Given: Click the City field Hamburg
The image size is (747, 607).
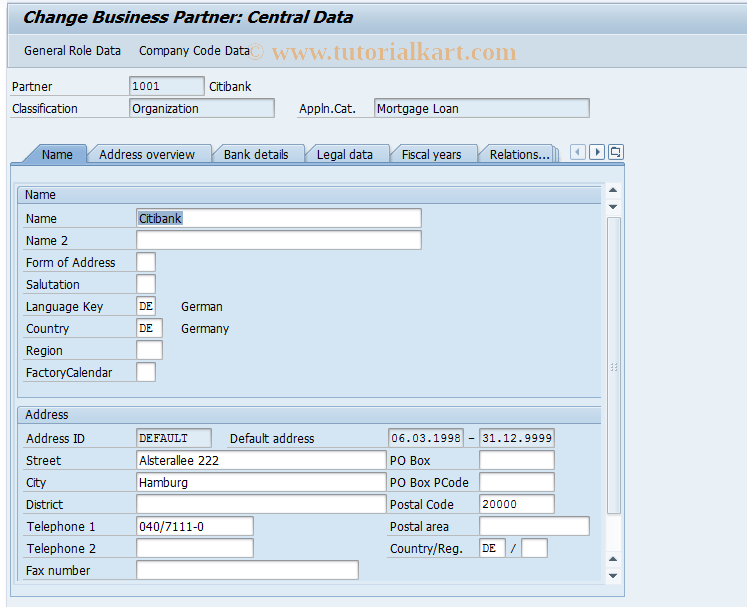Looking at the screenshot, I should (x=261, y=482).
